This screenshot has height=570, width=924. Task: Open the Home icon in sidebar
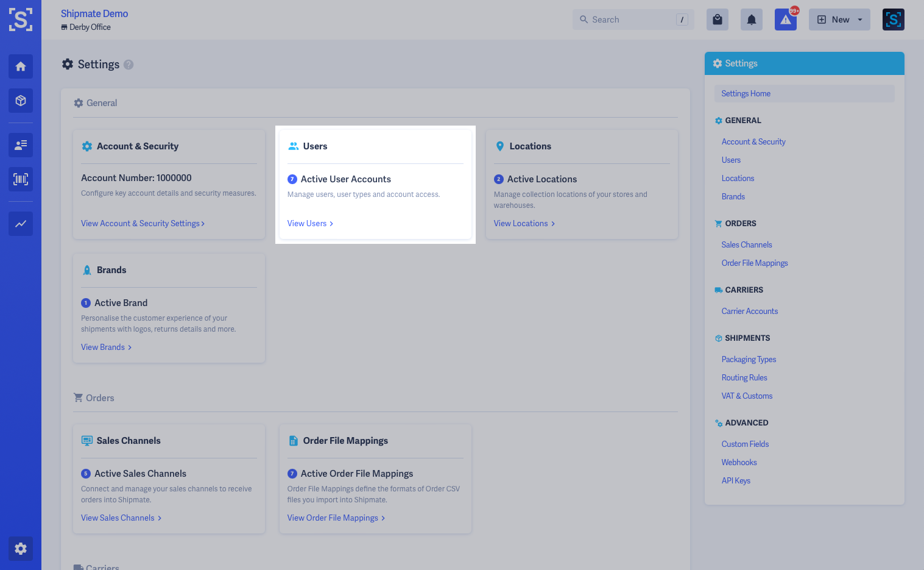tap(21, 66)
